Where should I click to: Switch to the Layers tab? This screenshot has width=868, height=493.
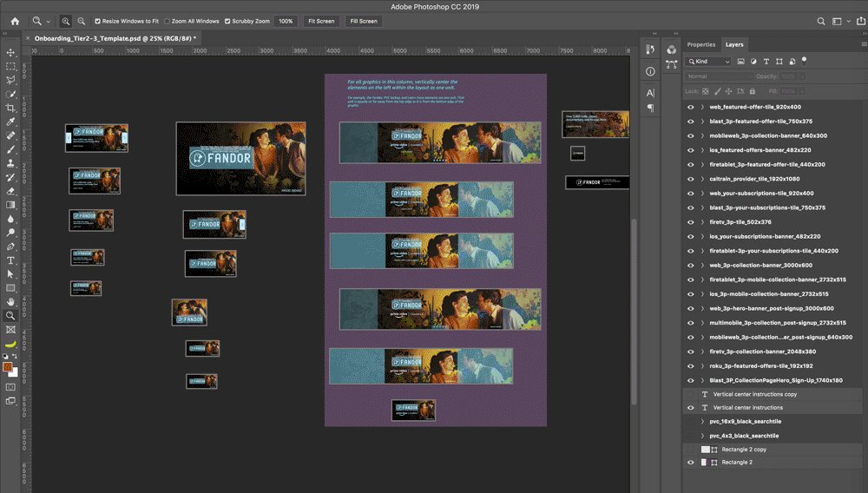pyautogui.click(x=734, y=45)
